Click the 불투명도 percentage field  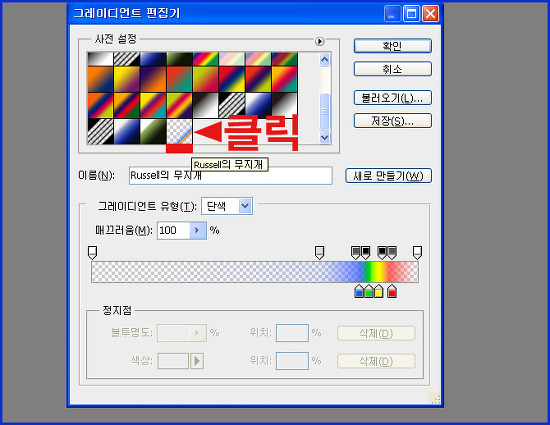[174, 333]
